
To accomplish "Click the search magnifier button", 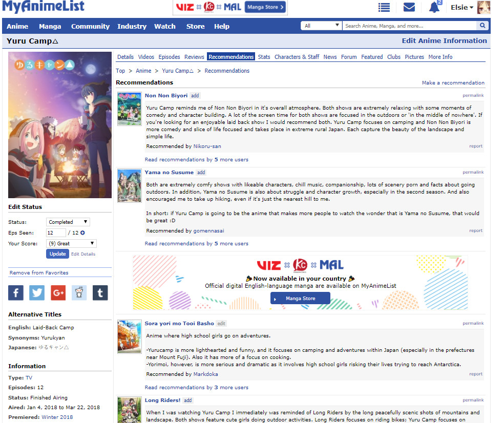I will click(x=482, y=26).
